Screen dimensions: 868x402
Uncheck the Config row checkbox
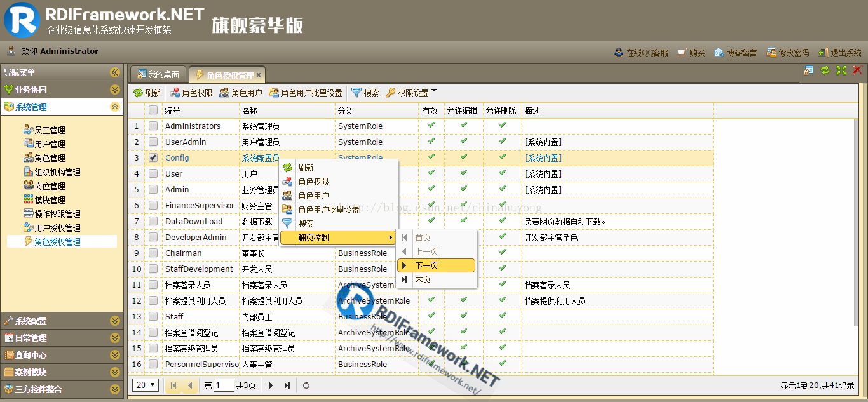pyautogui.click(x=153, y=158)
